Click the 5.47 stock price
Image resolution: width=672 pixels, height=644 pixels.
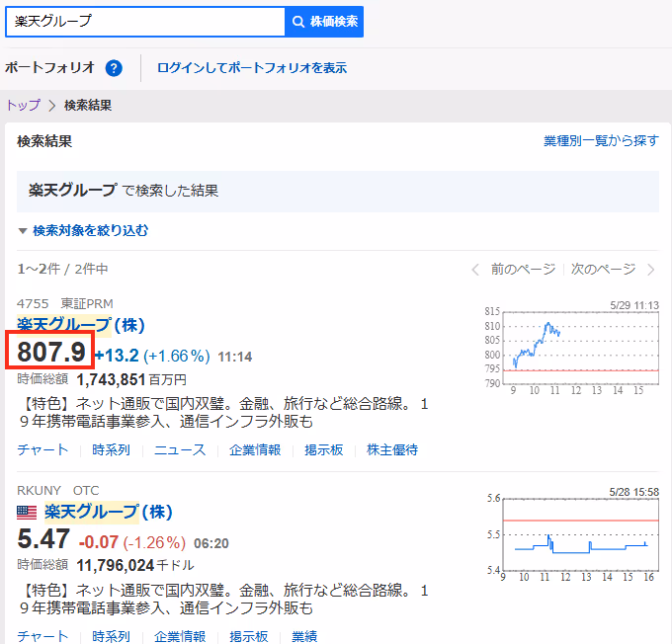pyautogui.click(x=43, y=538)
